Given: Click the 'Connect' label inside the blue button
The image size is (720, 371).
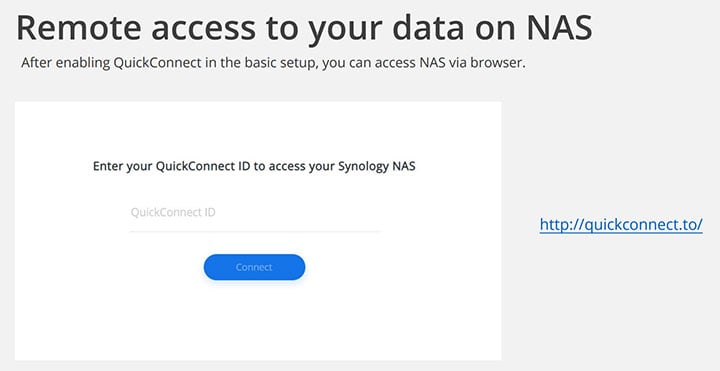Looking at the screenshot, I should [254, 267].
